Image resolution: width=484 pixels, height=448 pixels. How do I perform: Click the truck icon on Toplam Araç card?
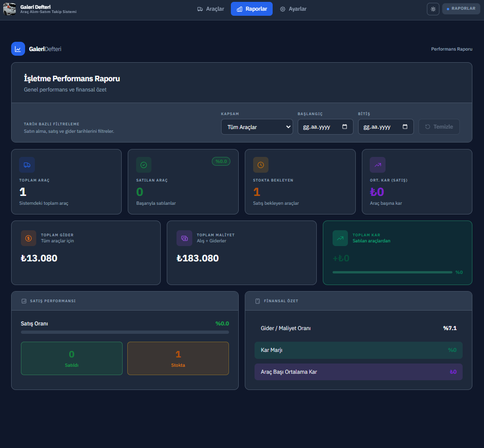point(27,165)
